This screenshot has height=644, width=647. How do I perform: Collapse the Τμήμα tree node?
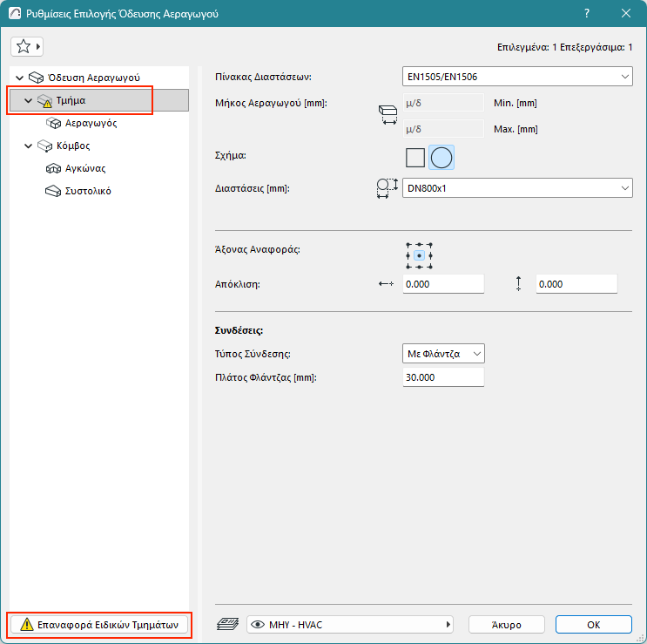click(x=28, y=100)
